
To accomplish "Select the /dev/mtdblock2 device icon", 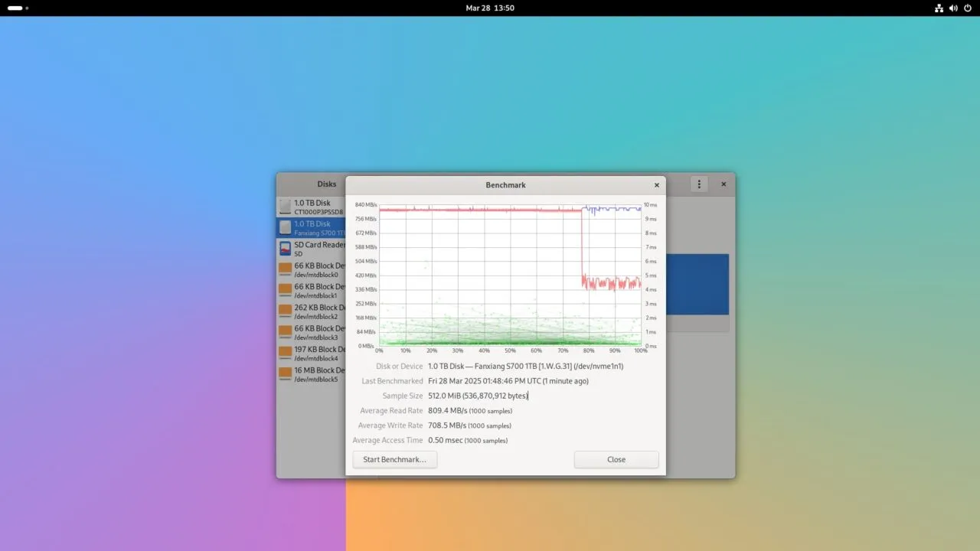I will (x=285, y=311).
